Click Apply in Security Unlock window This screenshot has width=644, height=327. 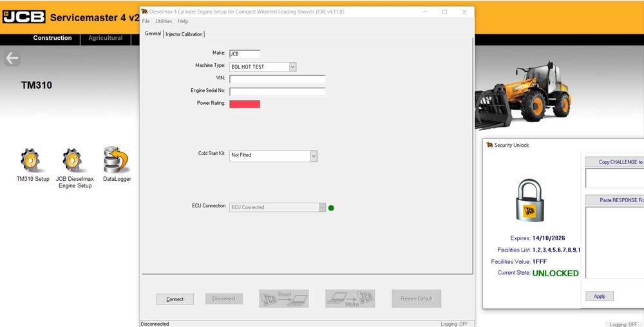tap(600, 296)
